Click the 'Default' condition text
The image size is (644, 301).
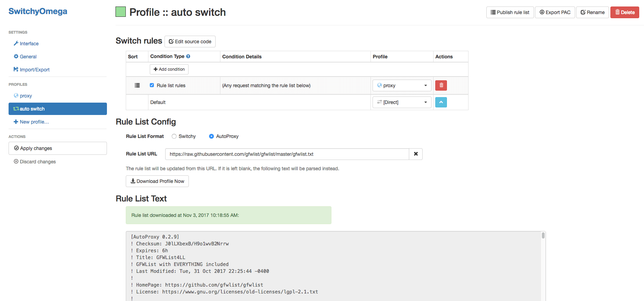point(158,102)
